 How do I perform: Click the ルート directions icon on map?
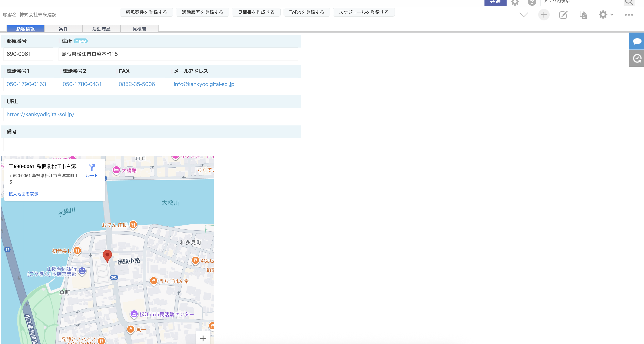pos(92,170)
